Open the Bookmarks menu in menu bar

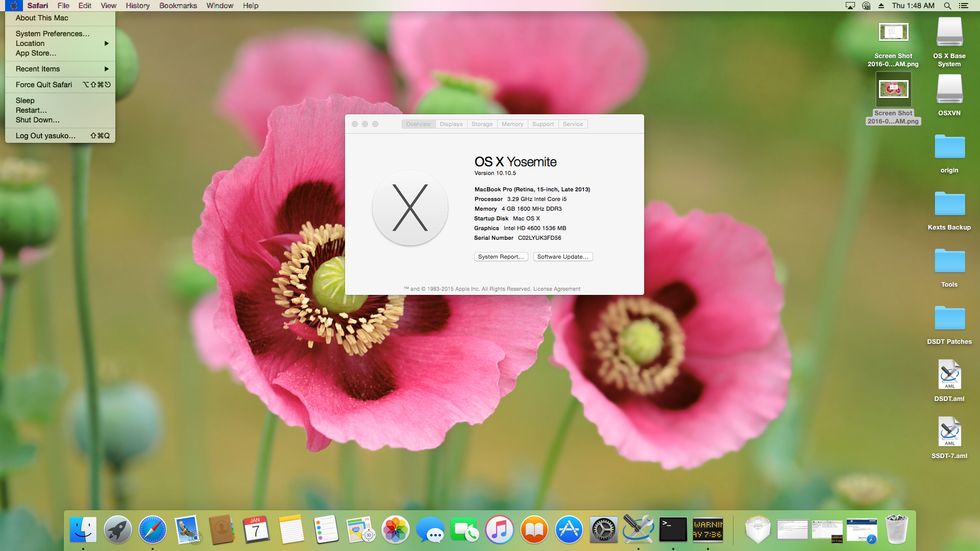click(x=178, y=6)
